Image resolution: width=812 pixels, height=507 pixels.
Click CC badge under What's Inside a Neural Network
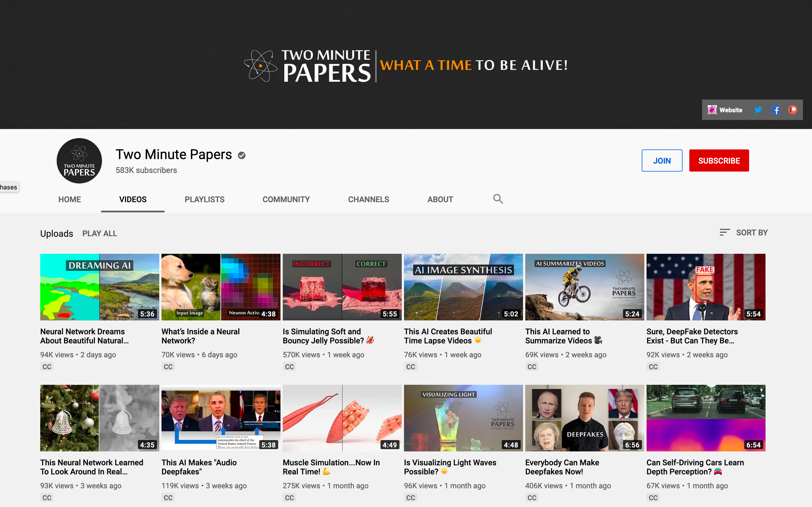tap(168, 367)
